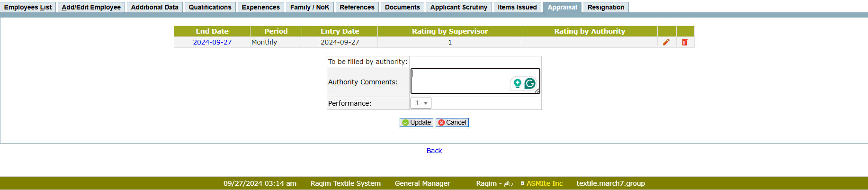Click the Grammarly icon in comments box
Screen dimensions: 868x190
530,84
